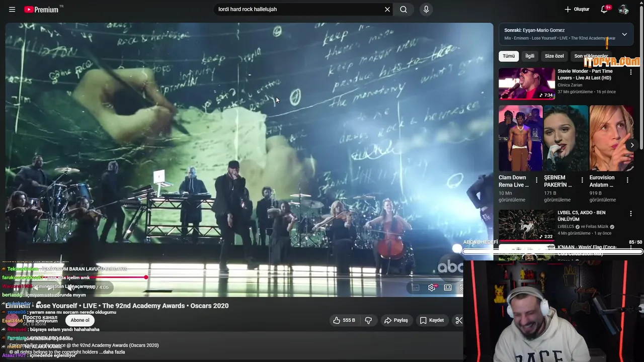Open options for Clam Down Rema short
The height and width of the screenshot is (362, 644).
pos(536,180)
